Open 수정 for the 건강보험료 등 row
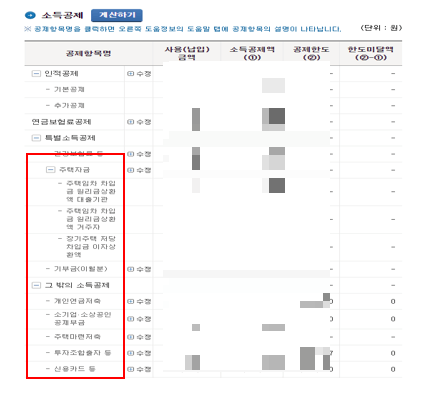 (x=139, y=154)
